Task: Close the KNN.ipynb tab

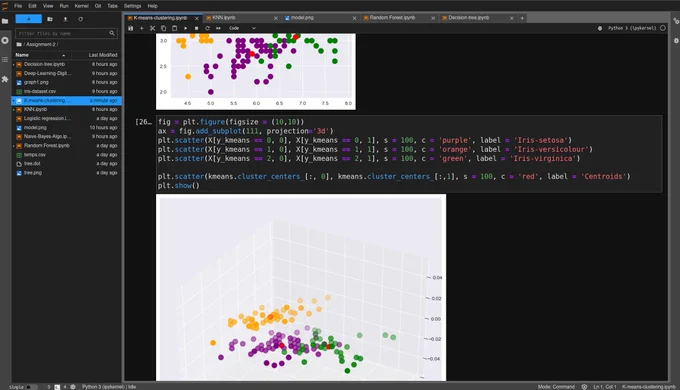Action: click(276, 18)
